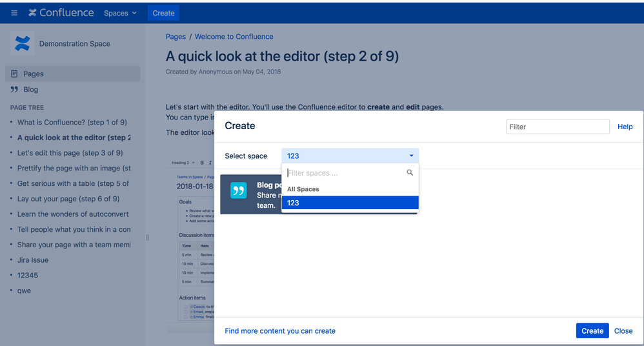Click the Filter input in Create dialog
Image resolution: width=644 pixels, height=346 pixels.
coord(558,127)
